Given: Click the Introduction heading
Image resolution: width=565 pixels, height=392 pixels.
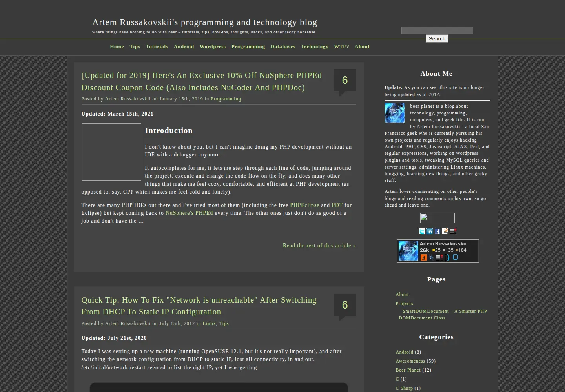Looking at the screenshot, I should click(x=169, y=131).
